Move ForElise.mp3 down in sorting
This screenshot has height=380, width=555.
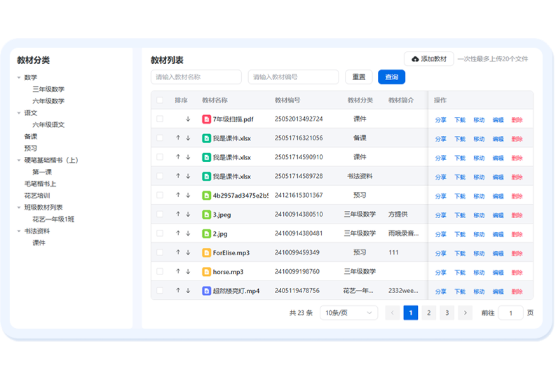(188, 252)
